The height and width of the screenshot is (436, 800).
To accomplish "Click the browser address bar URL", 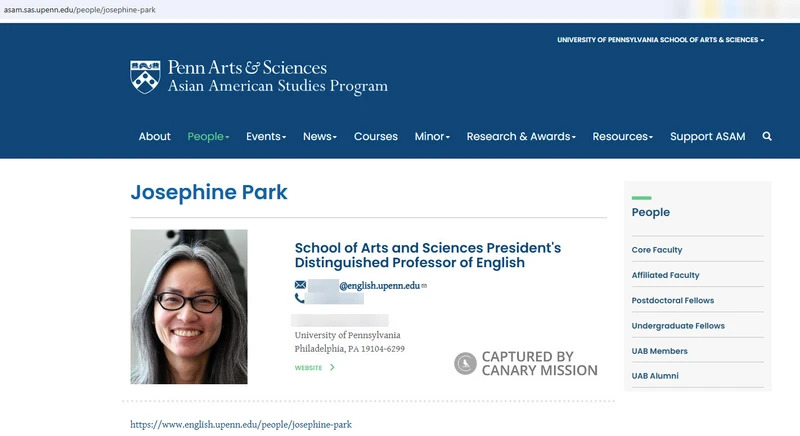I will [x=80, y=10].
